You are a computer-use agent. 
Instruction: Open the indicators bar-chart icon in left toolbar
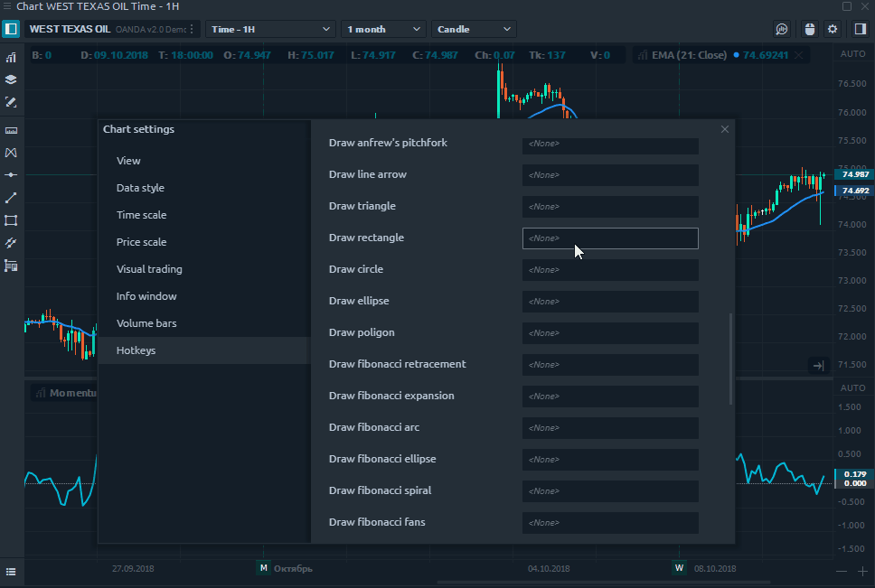11,58
